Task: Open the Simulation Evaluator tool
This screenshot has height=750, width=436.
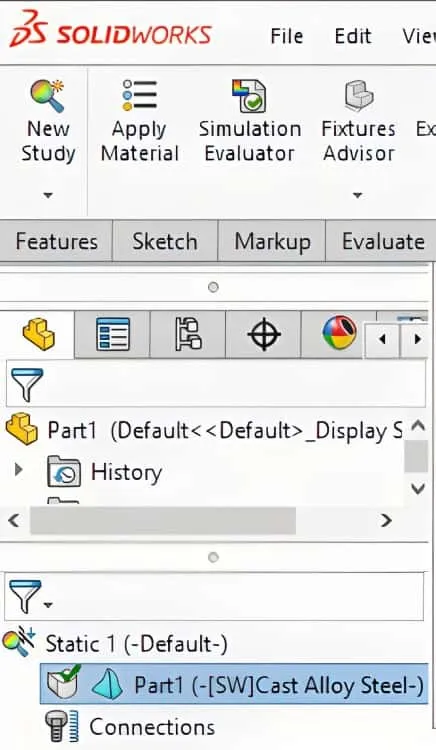Action: (x=250, y=122)
